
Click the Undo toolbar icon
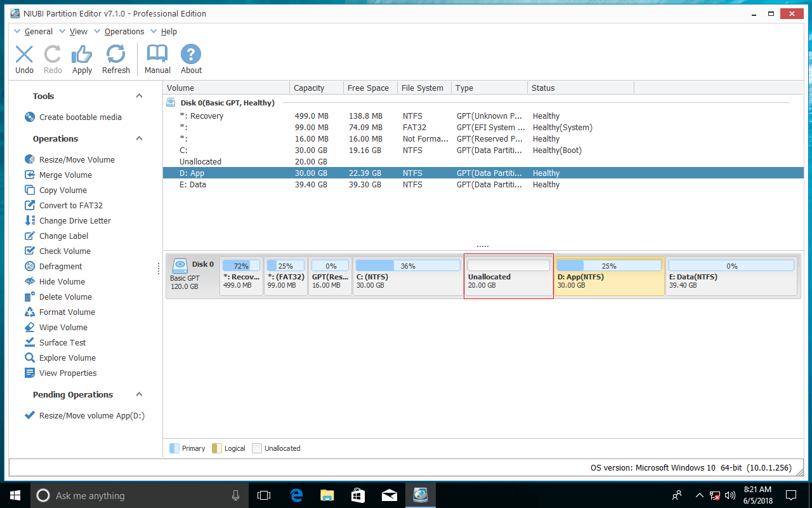[x=24, y=59]
